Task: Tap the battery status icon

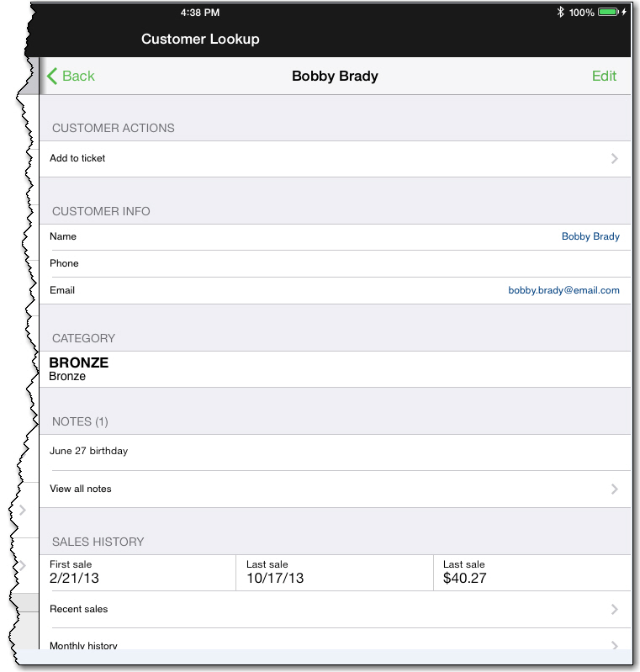Action: tap(609, 12)
